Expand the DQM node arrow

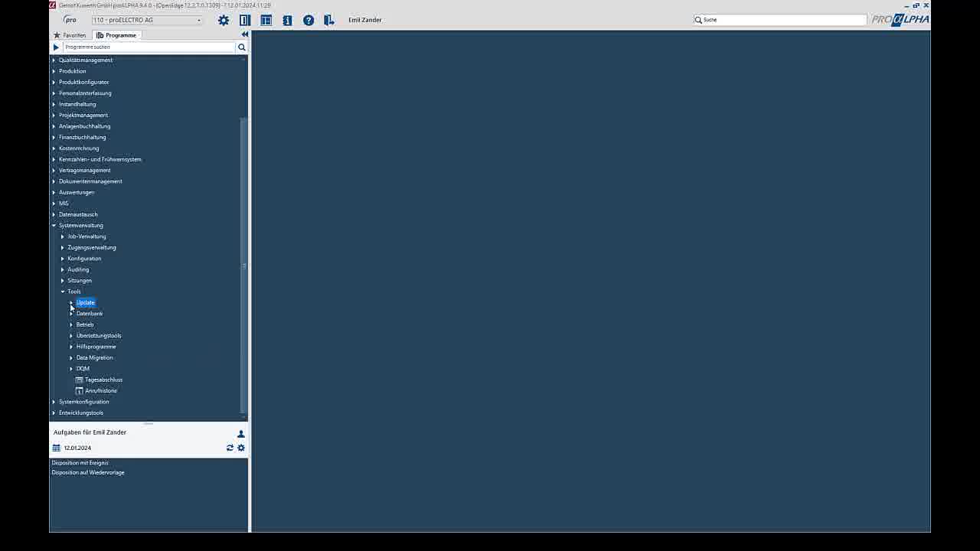click(x=71, y=369)
